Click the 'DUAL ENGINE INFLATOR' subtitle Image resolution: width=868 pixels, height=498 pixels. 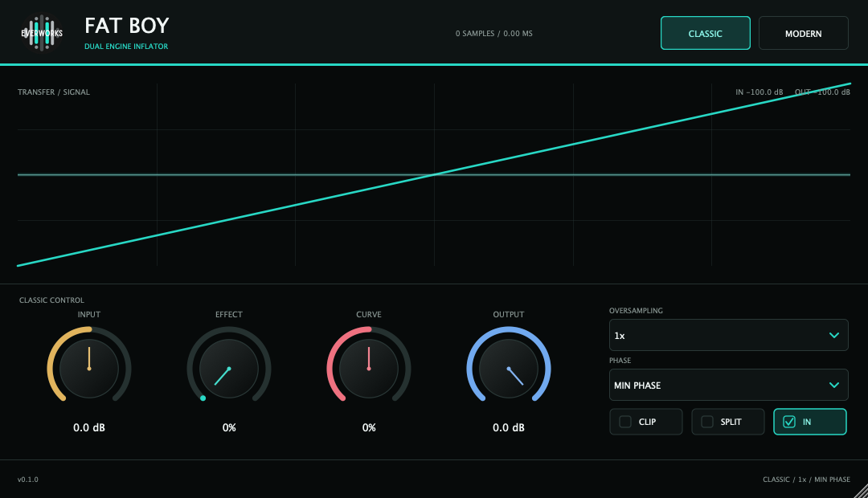coord(126,47)
